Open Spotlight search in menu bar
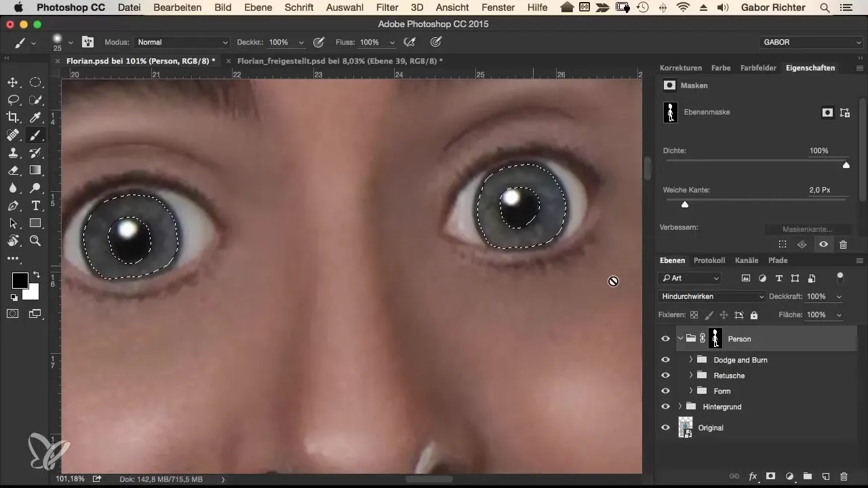 coord(825,7)
